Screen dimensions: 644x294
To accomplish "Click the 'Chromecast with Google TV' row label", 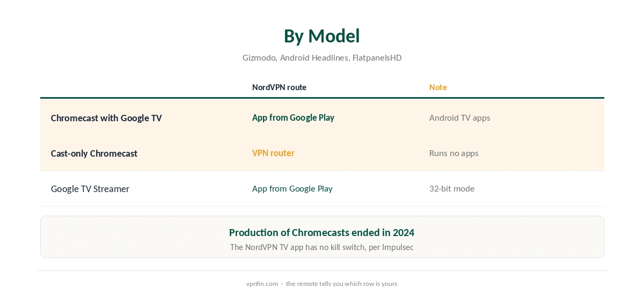I will (106, 118).
